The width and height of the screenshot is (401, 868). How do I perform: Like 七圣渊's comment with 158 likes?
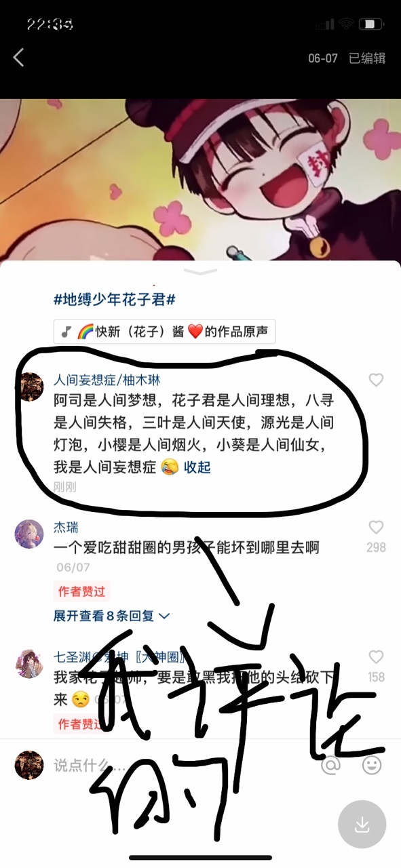tap(376, 656)
